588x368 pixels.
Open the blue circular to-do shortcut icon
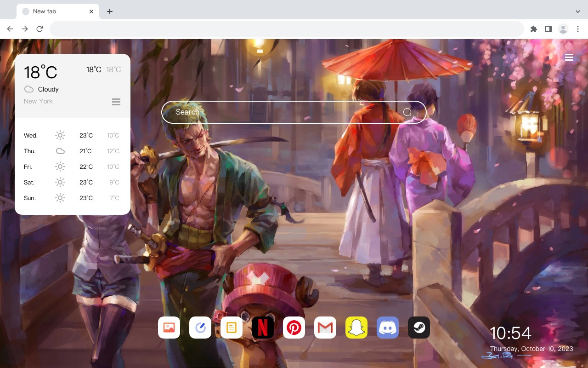[200, 328]
